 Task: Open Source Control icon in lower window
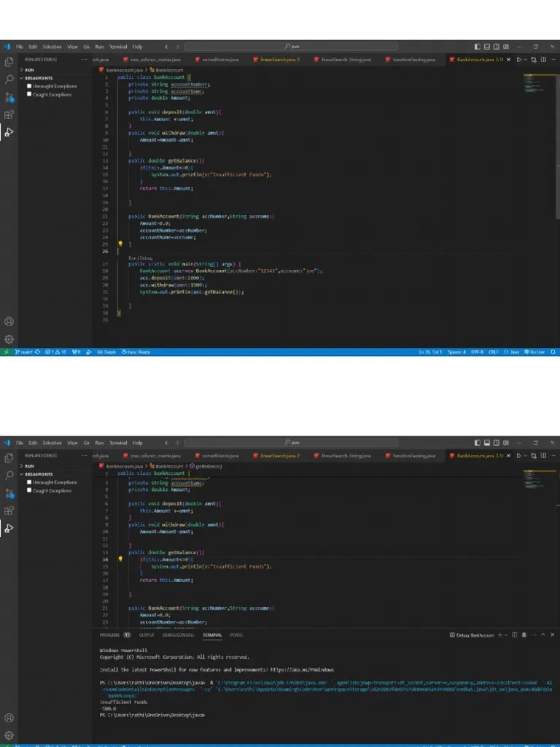9,493
